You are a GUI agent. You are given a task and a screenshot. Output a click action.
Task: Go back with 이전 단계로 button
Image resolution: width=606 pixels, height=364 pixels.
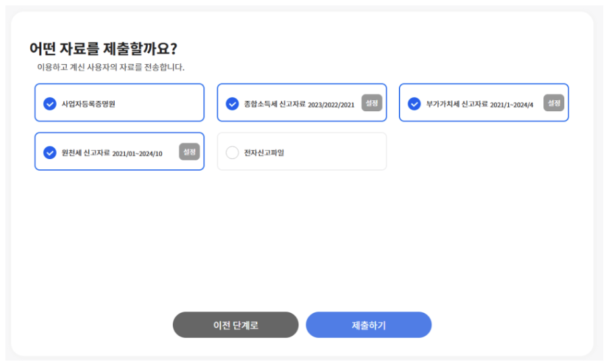point(236,325)
